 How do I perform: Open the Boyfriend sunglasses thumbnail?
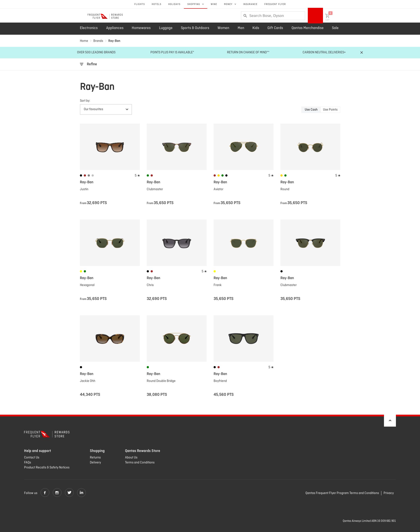tap(244, 338)
